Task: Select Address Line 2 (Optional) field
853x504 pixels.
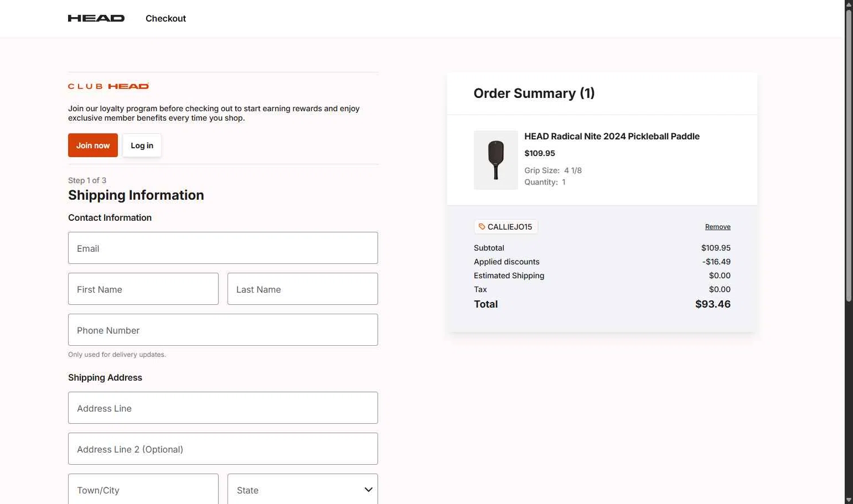Action: 223,449
